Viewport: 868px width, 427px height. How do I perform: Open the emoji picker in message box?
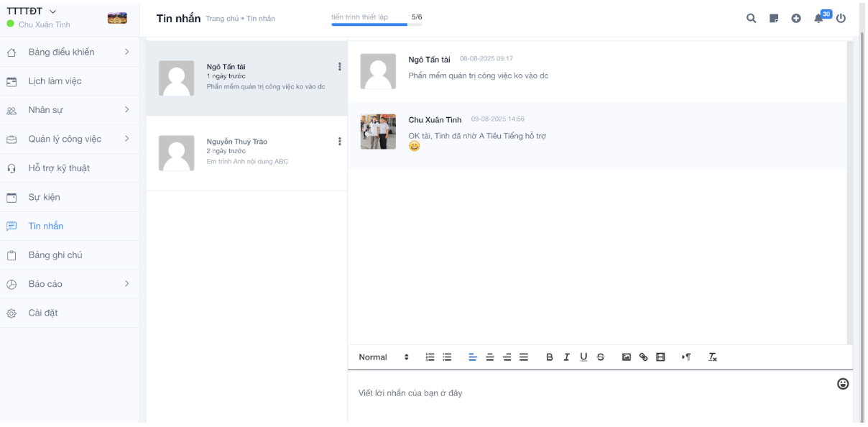pos(843,384)
